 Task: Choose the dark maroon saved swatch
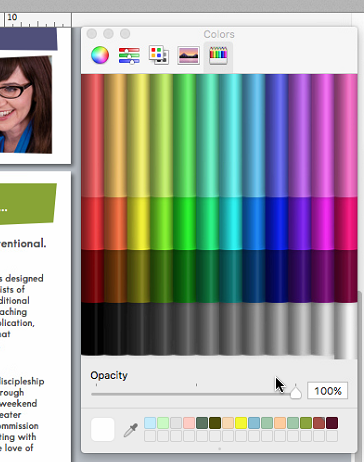pos(332,423)
